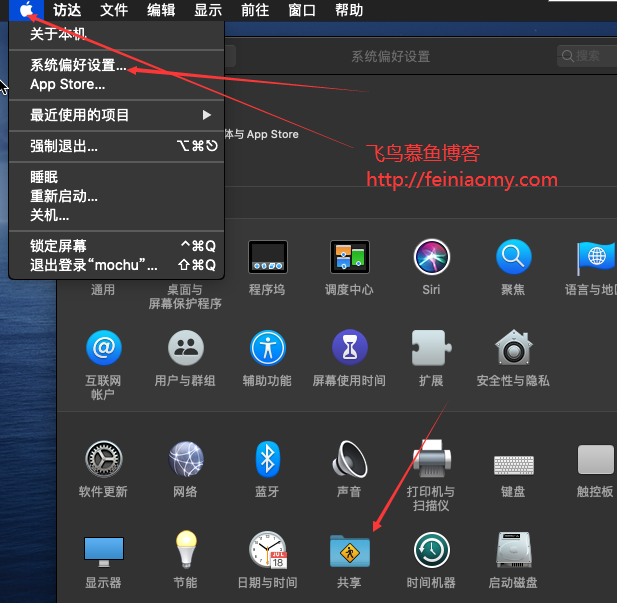Open Energy Saver (节能) bulb icon

(186, 549)
